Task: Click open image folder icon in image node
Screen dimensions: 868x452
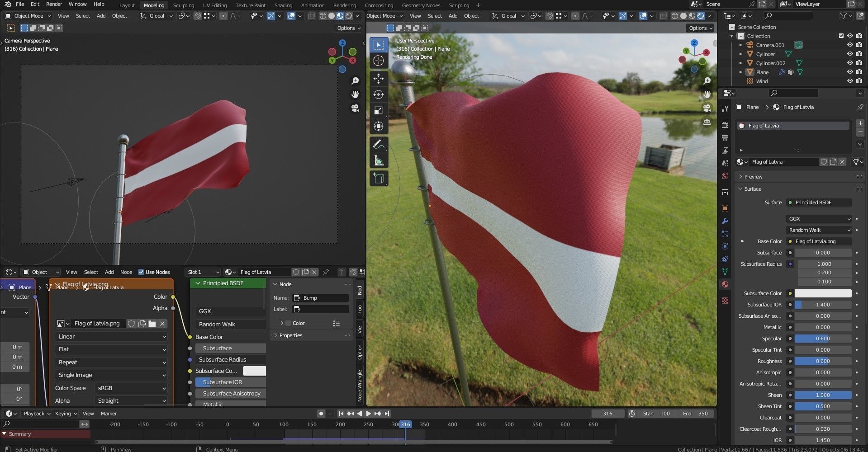Action: tap(152, 324)
